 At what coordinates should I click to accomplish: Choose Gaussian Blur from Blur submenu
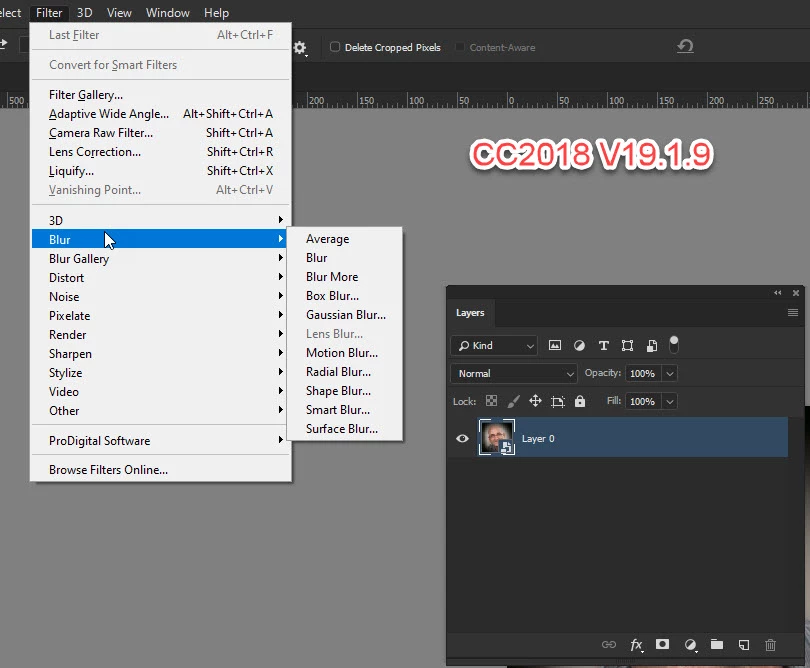click(x=345, y=315)
